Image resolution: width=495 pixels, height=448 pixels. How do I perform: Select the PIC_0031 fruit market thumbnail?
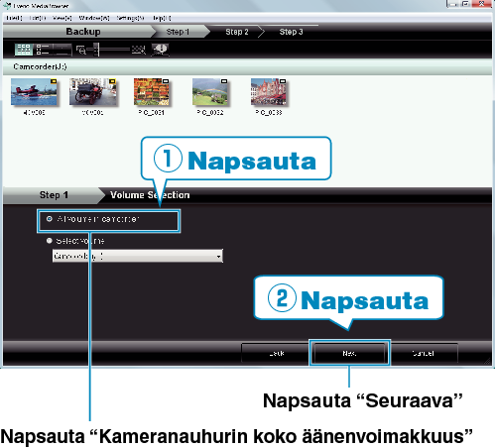[152, 92]
